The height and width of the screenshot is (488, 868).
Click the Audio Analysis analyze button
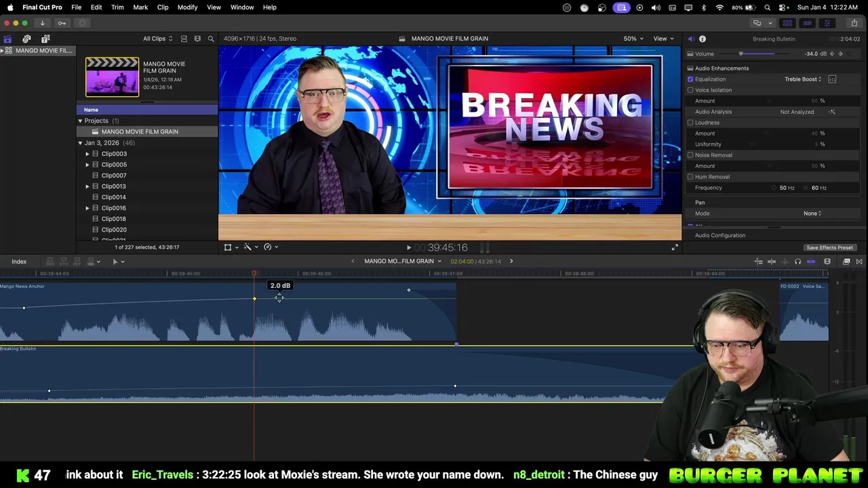pyautogui.click(x=832, y=112)
